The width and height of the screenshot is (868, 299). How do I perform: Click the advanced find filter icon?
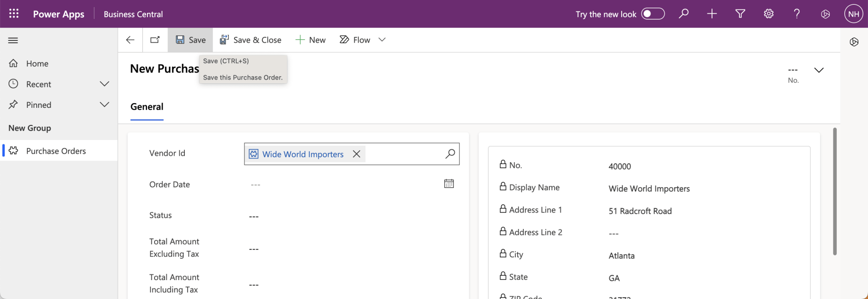[x=740, y=14]
